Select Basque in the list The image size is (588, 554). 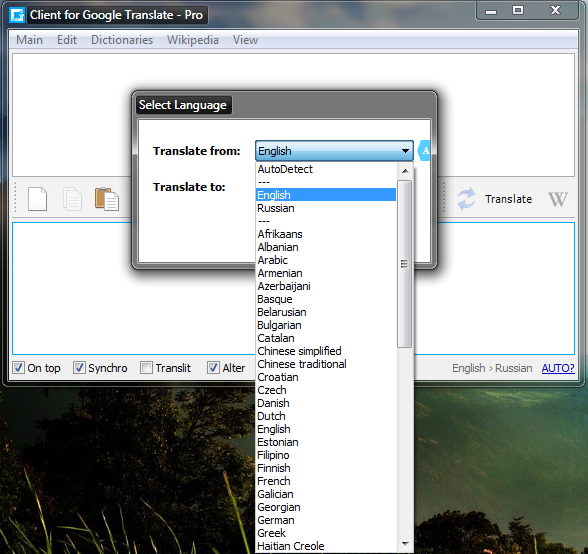click(326, 299)
